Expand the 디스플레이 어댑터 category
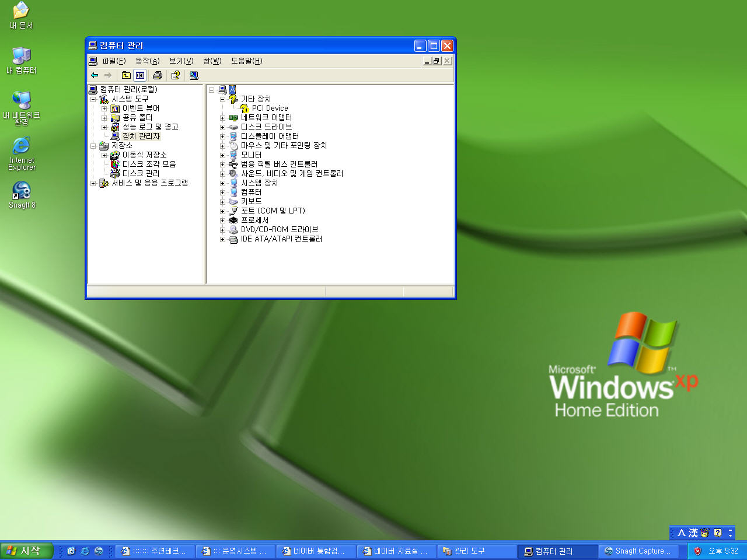 pos(222,136)
